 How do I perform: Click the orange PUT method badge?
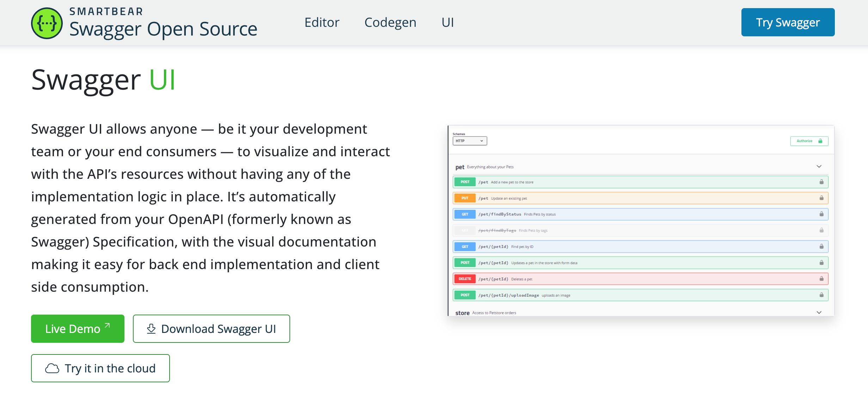(x=465, y=198)
